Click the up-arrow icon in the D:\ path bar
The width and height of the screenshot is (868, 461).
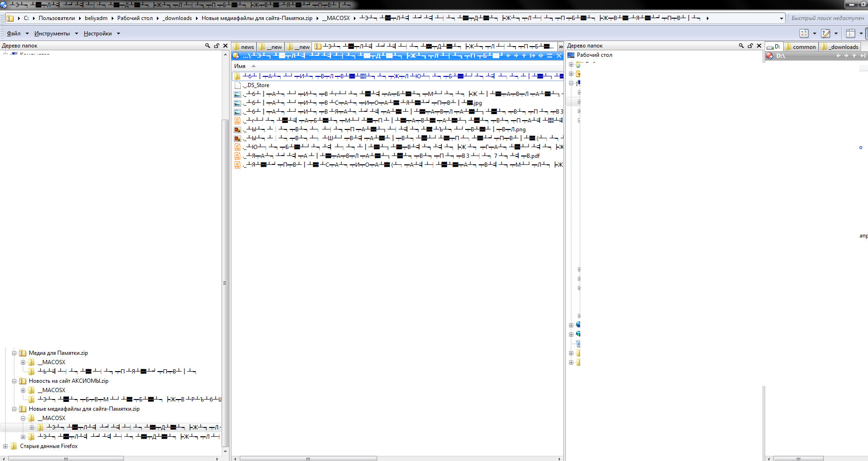[x=854, y=56]
